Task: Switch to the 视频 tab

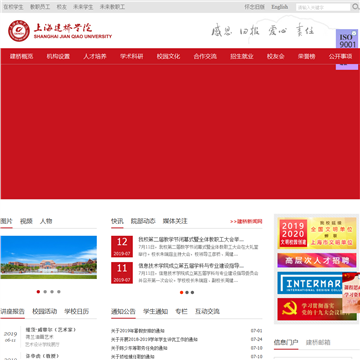Action: pos(26,221)
